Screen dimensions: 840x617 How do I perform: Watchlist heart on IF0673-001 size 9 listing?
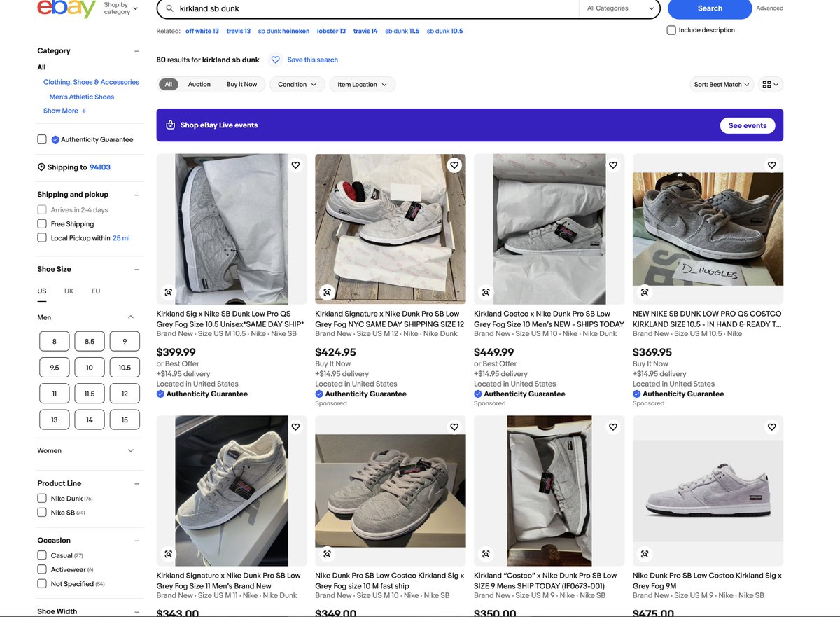613,427
